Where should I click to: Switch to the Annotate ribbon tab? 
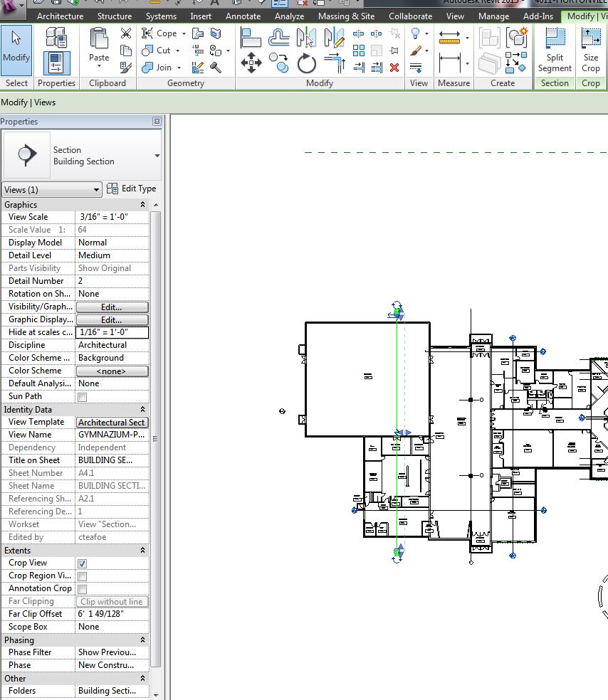coord(243,16)
